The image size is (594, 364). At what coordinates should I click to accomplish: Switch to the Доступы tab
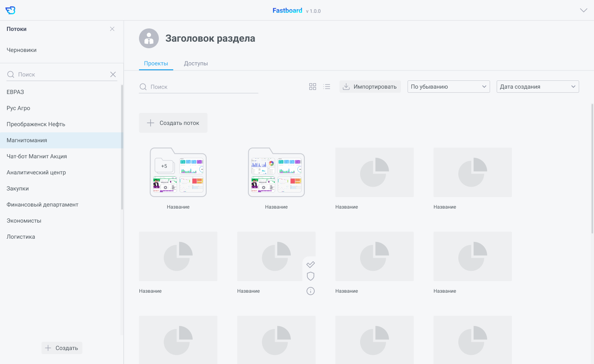(x=196, y=63)
